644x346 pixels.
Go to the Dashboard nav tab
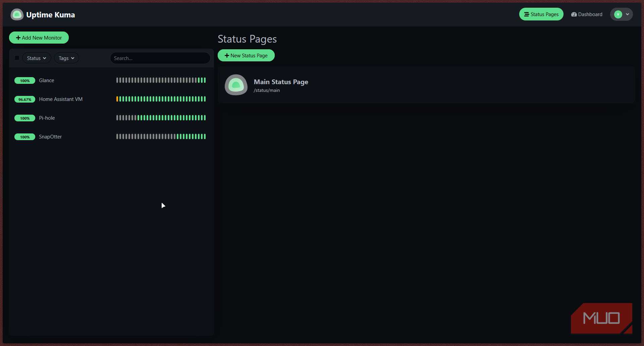pos(587,14)
